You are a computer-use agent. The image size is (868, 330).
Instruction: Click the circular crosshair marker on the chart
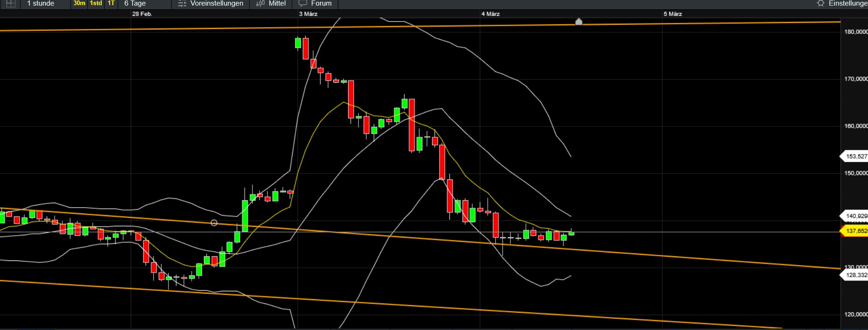coord(214,223)
